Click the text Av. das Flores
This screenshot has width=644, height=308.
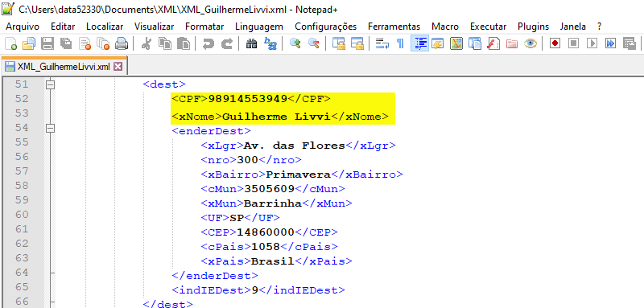[x=295, y=146]
